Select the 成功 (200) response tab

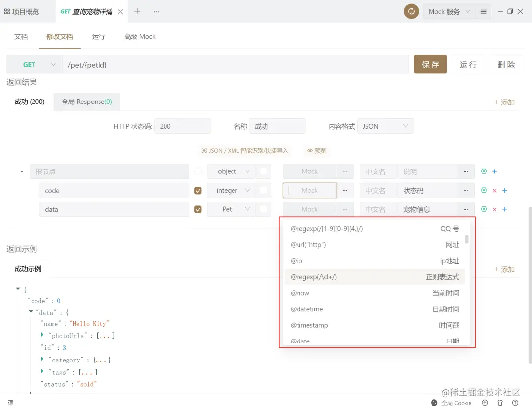tap(30, 102)
